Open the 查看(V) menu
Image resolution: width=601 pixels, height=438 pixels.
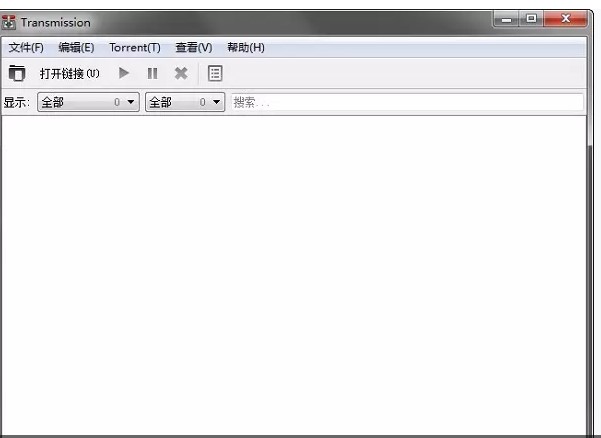coord(194,48)
